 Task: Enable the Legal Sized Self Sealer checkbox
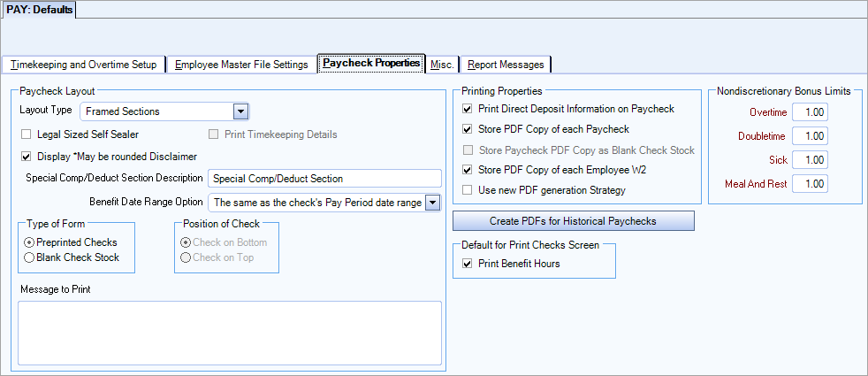point(27,134)
